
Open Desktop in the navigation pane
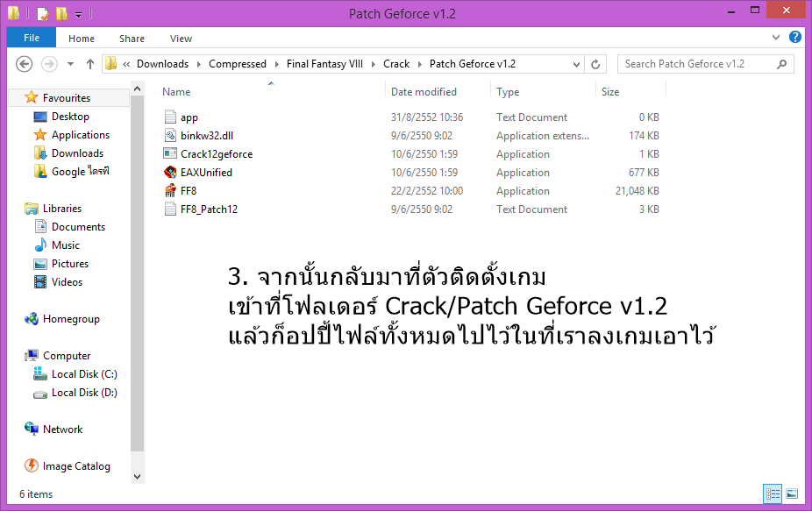(70, 117)
